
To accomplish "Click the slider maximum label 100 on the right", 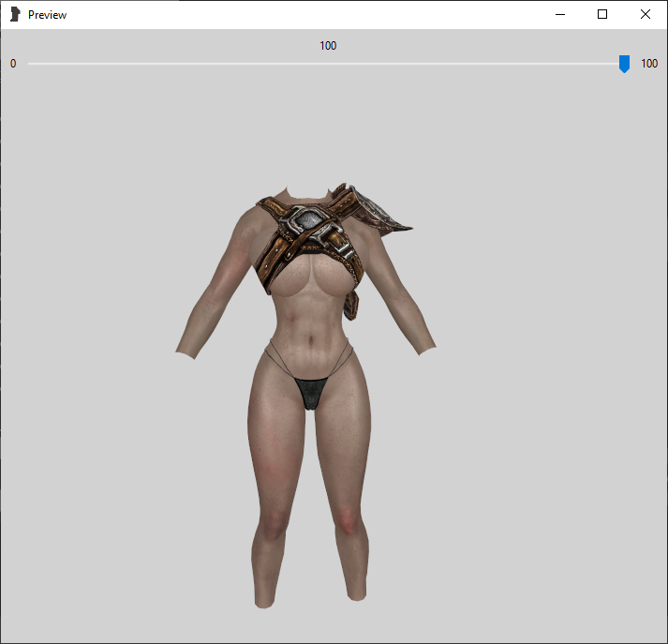I will point(649,64).
